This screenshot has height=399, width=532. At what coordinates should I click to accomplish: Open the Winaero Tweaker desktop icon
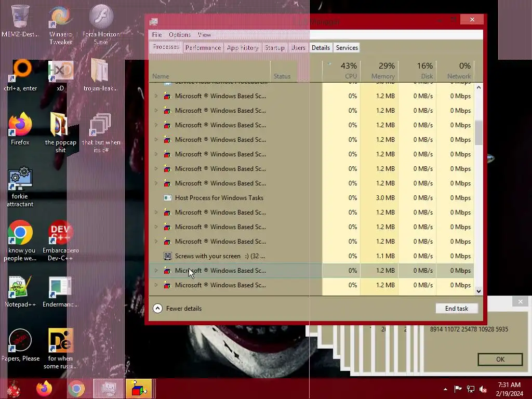[x=61, y=24]
